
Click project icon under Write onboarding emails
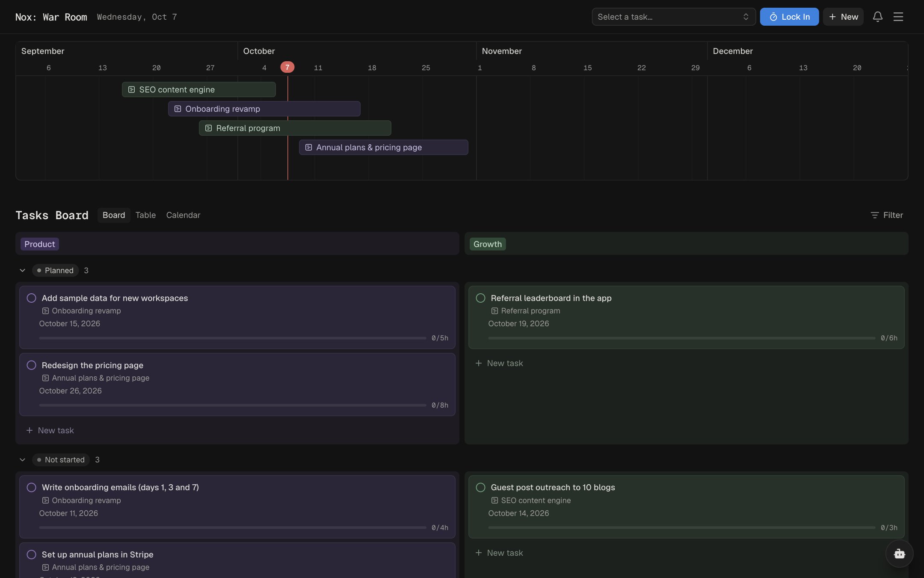tap(45, 501)
